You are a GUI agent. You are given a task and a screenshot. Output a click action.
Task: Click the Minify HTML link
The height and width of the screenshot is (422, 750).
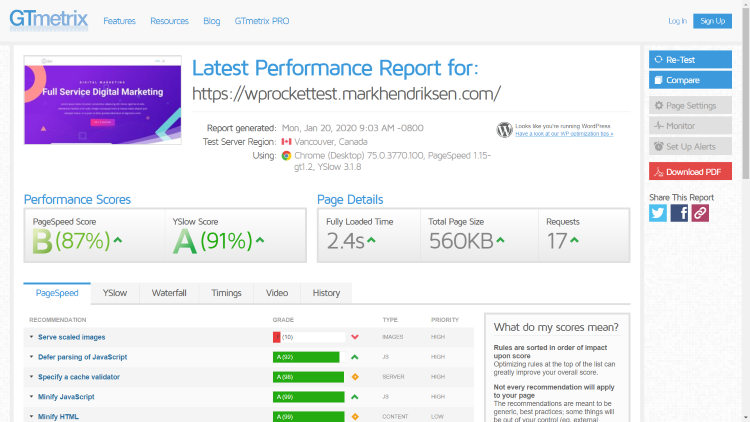[58, 417]
